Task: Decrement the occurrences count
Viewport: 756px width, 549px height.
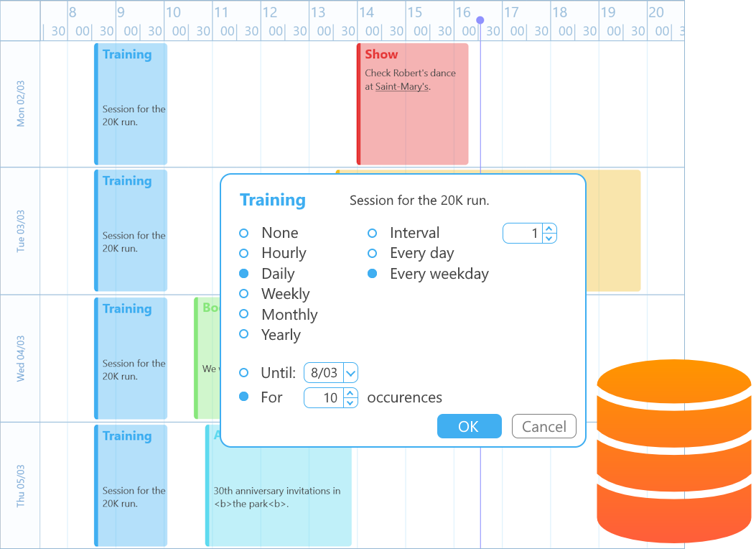Action: 350,402
